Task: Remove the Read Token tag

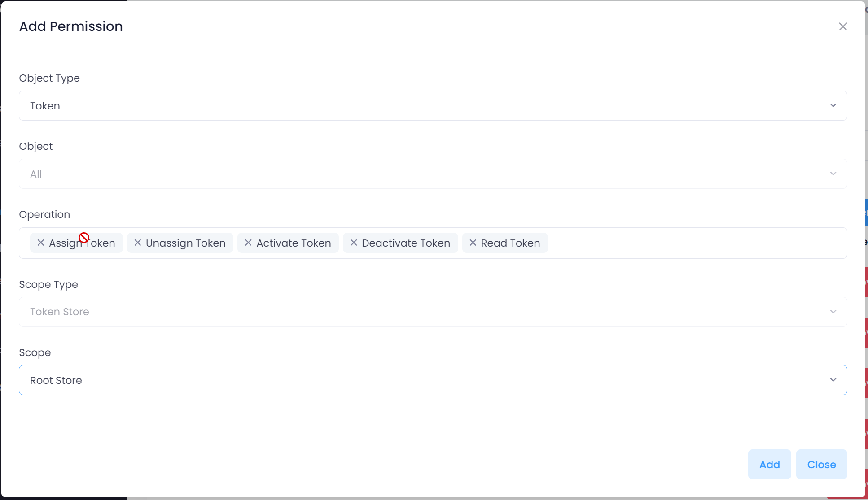Action: [473, 243]
